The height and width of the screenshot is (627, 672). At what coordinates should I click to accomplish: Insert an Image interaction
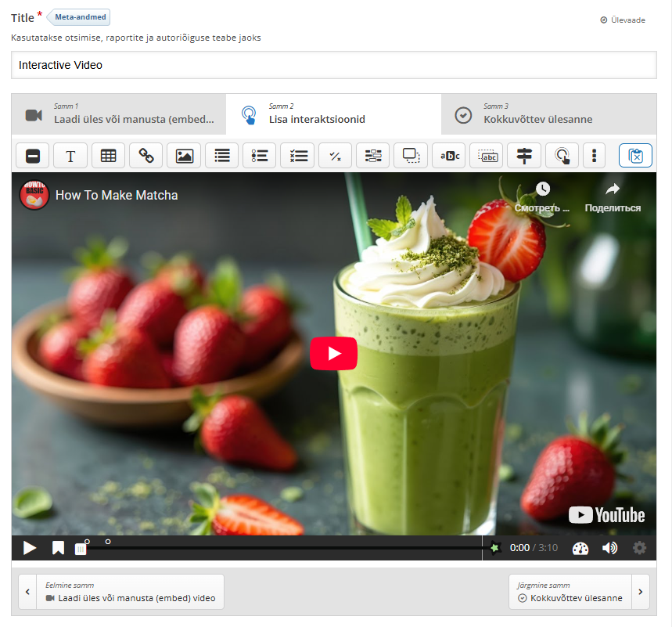click(x=184, y=156)
